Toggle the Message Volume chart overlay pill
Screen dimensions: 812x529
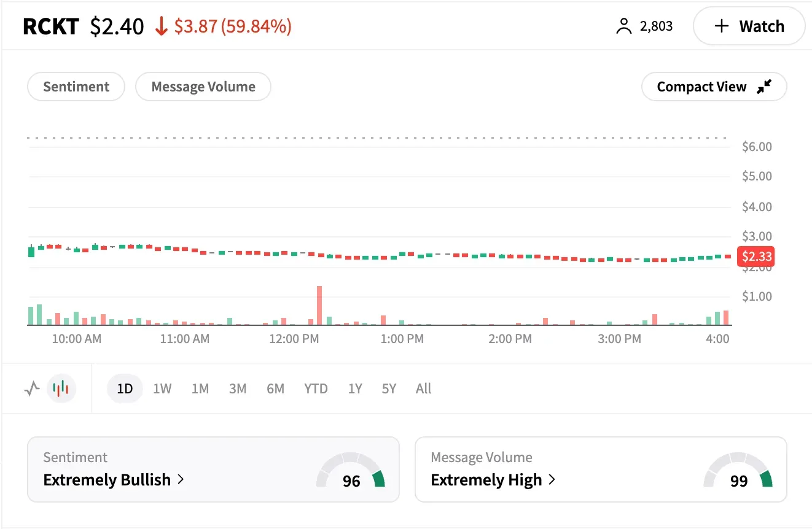point(203,87)
